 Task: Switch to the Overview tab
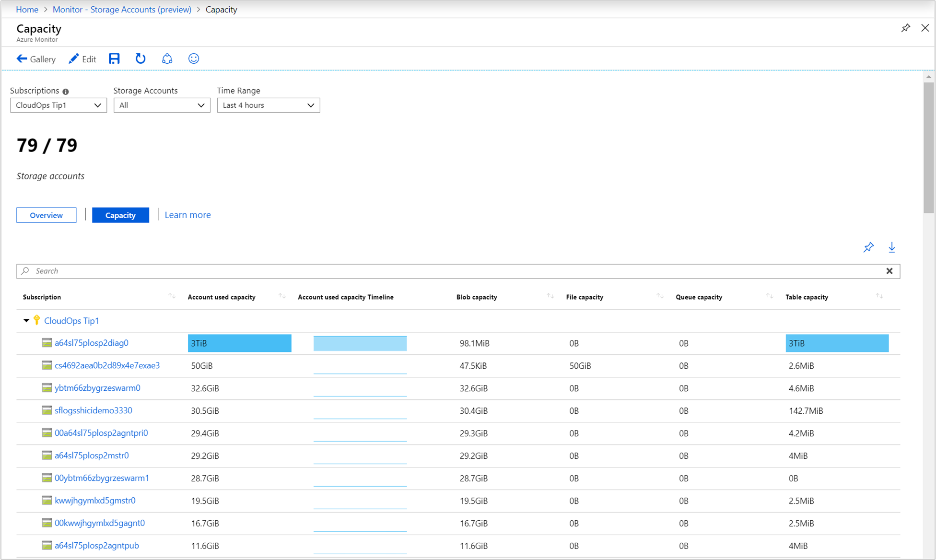point(46,215)
